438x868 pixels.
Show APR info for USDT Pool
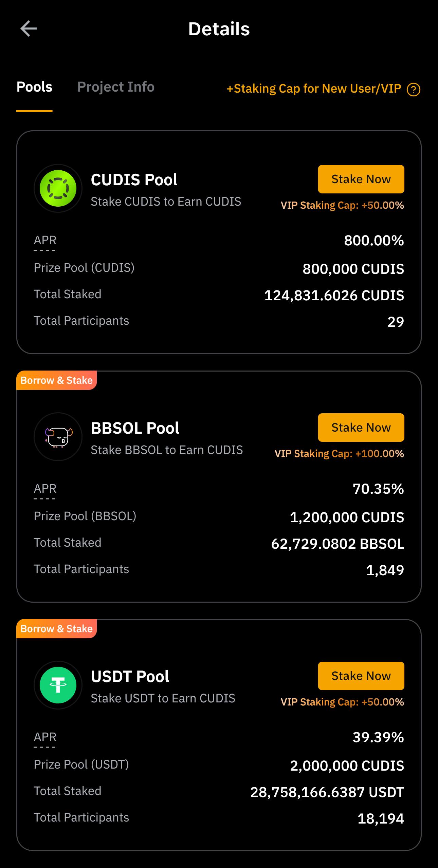point(45,738)
